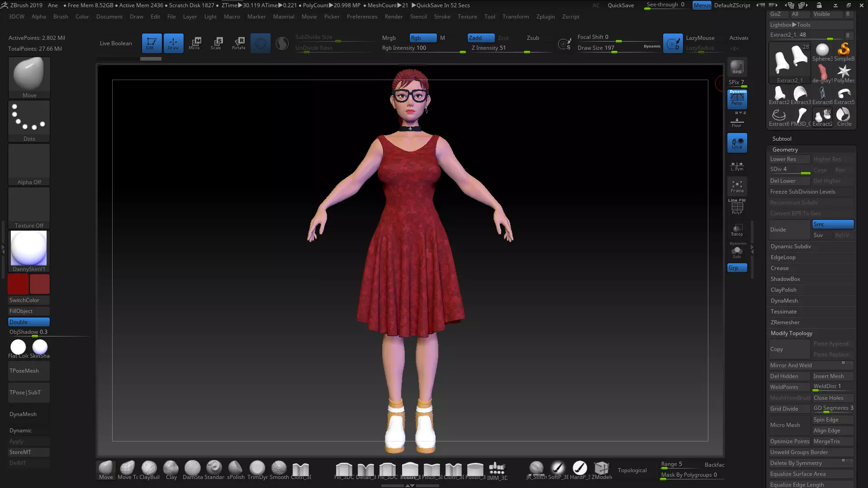868x488 pixels.
Task: Toggle the Floor grid icon
Action: click(x=737, y=123)
